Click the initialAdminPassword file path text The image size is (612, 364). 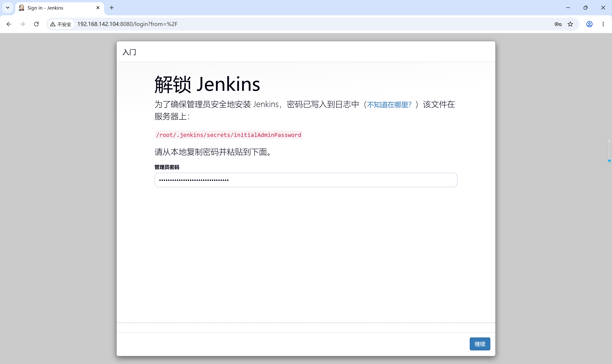tap(229, 135)
